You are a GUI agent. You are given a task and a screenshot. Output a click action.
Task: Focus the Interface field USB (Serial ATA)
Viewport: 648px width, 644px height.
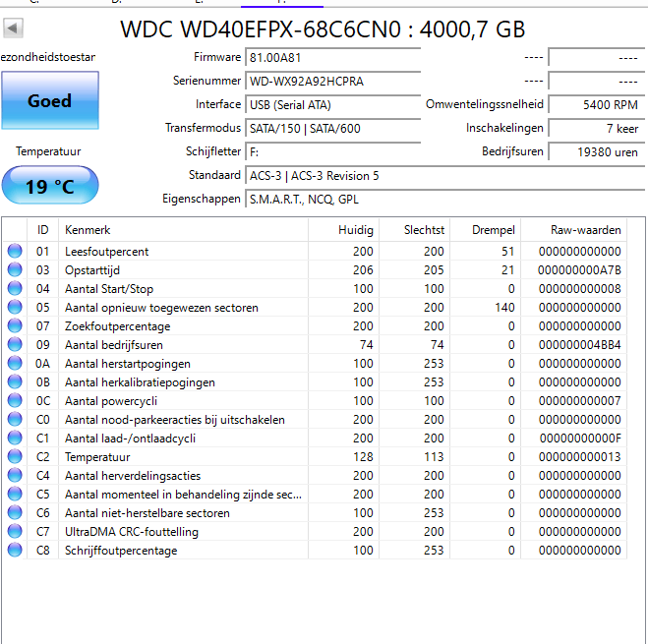coord(332,104)
